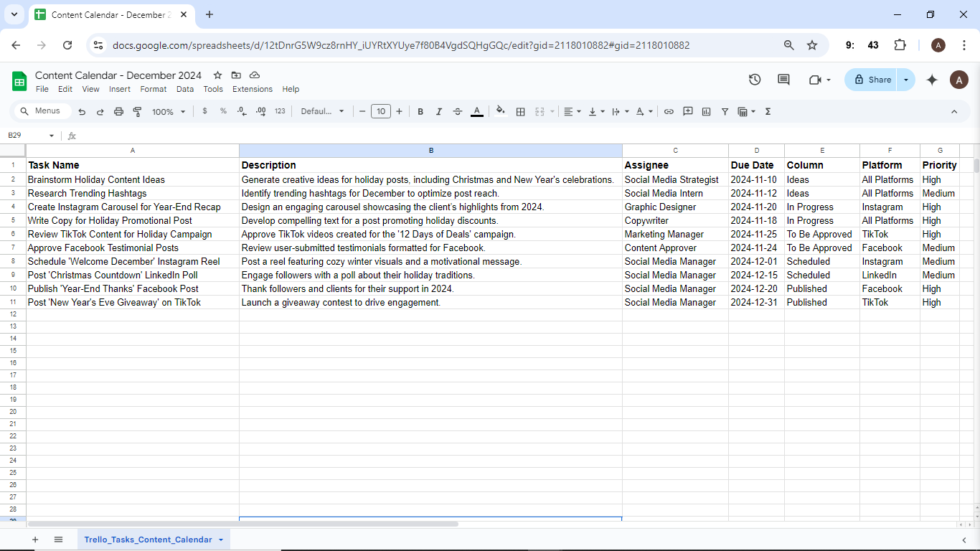Bookmark this tab with the star icon

point(812,45)
